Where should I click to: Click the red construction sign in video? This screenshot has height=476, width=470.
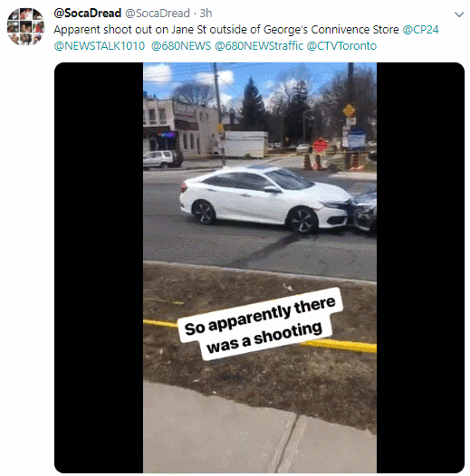tap(320, 145)
